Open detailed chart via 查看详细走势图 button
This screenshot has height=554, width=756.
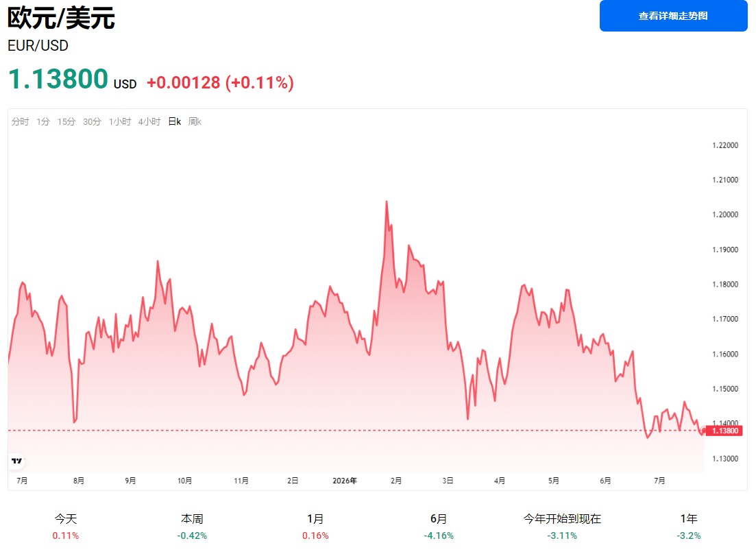point(673,16)
